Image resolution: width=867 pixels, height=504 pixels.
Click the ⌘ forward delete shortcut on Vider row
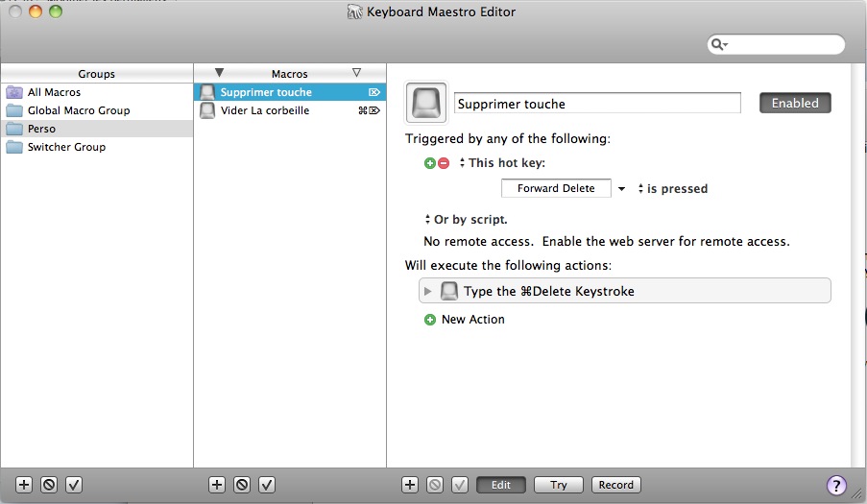pyautogui.click(x=369, y=110)
